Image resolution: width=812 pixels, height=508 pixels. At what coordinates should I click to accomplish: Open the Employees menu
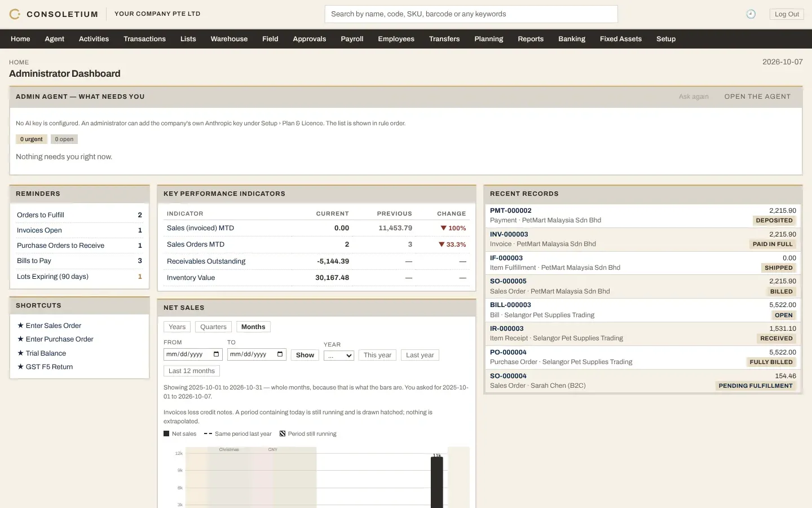point(396,39)
